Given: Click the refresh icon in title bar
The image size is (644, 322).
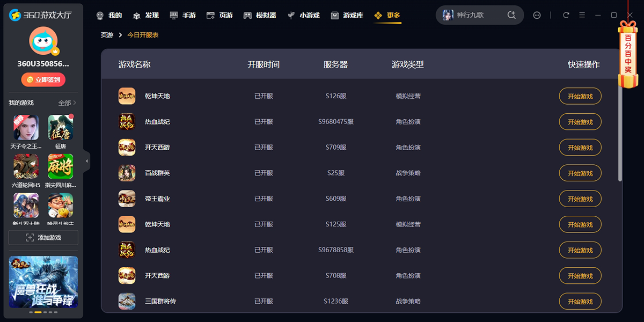Looking at the screenshot, I should [566, 16].
